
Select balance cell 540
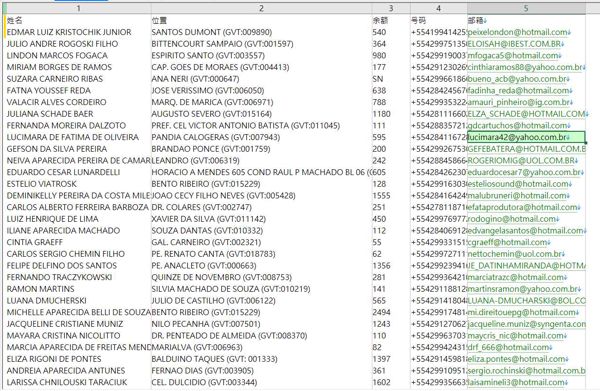tap(379, 32)
